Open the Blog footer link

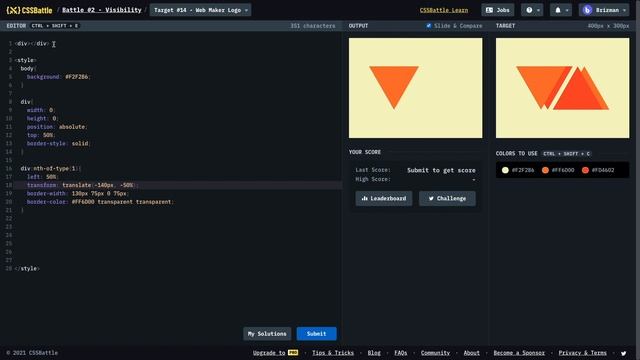(x=374, y=353)
